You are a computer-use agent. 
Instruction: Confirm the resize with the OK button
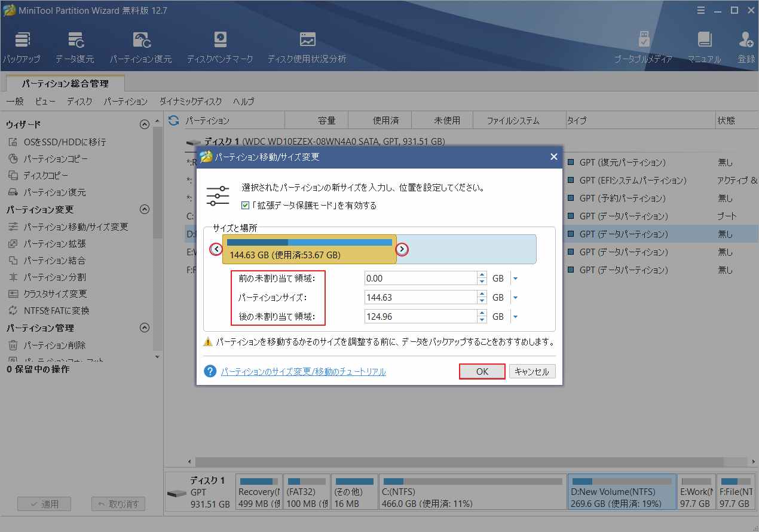pyautogui.click(x=482, y=371)
